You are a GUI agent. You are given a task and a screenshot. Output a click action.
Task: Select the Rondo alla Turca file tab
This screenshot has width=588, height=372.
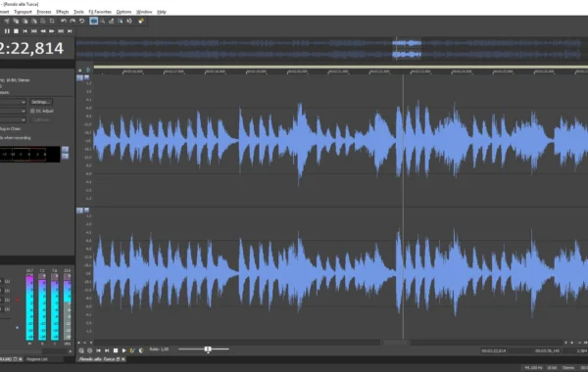point(97,359)
